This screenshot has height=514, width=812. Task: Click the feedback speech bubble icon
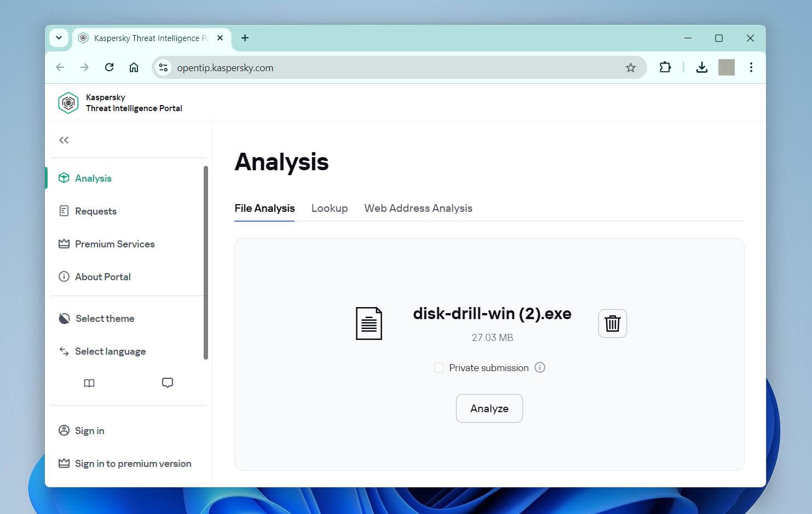(168, 383)
